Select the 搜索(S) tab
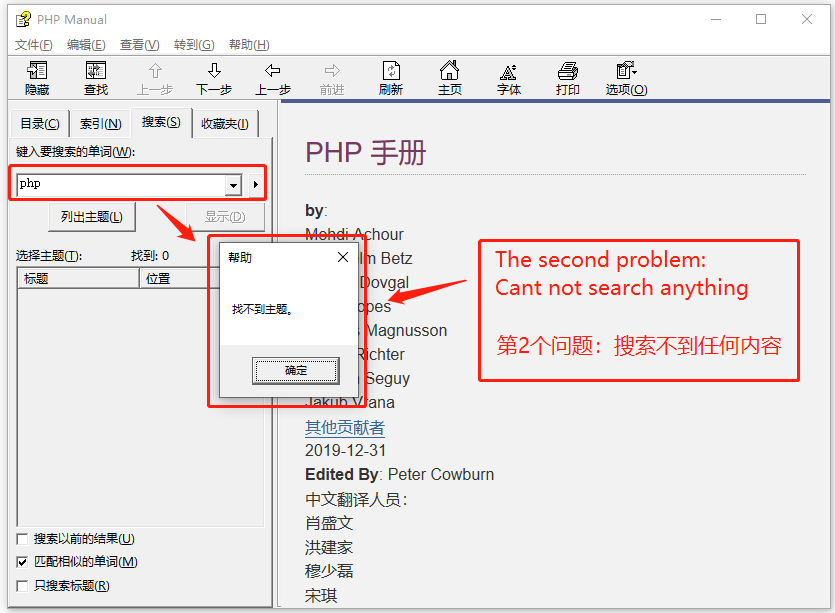The image size is (835, 613). tap(161, 122)
